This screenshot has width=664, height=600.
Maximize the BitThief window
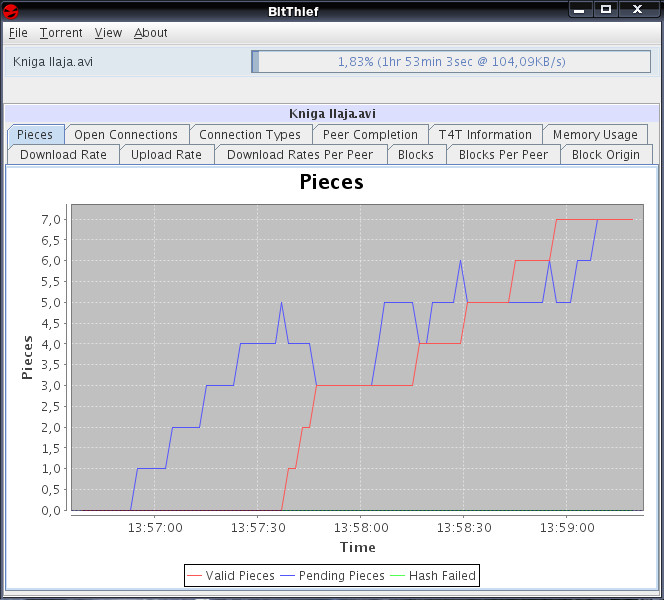click(606, 9)
